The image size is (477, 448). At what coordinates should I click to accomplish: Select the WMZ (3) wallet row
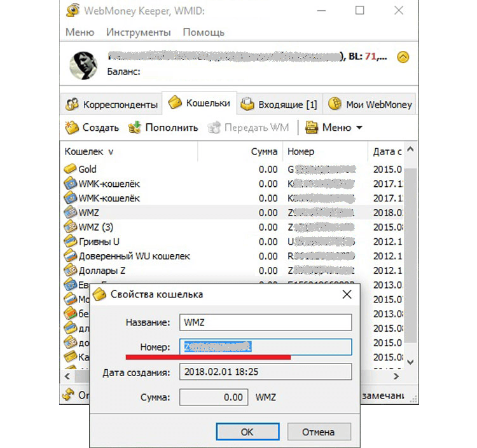pos(233,227)
